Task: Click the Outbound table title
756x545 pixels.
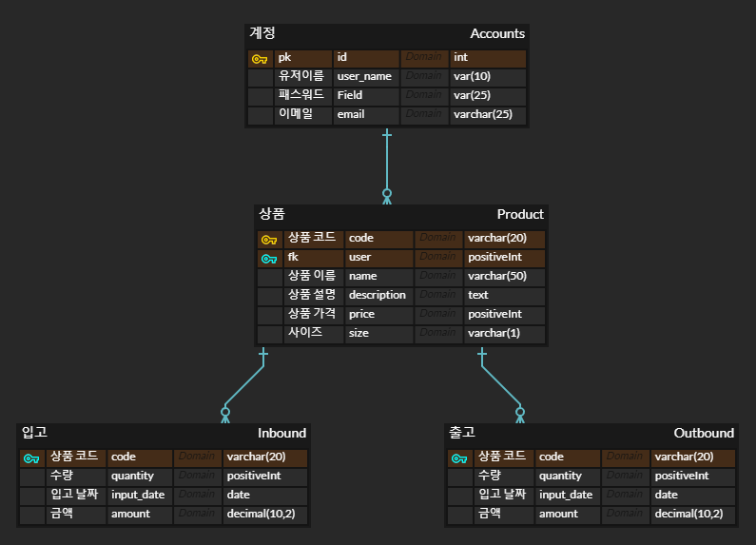Action: [704, 433]
